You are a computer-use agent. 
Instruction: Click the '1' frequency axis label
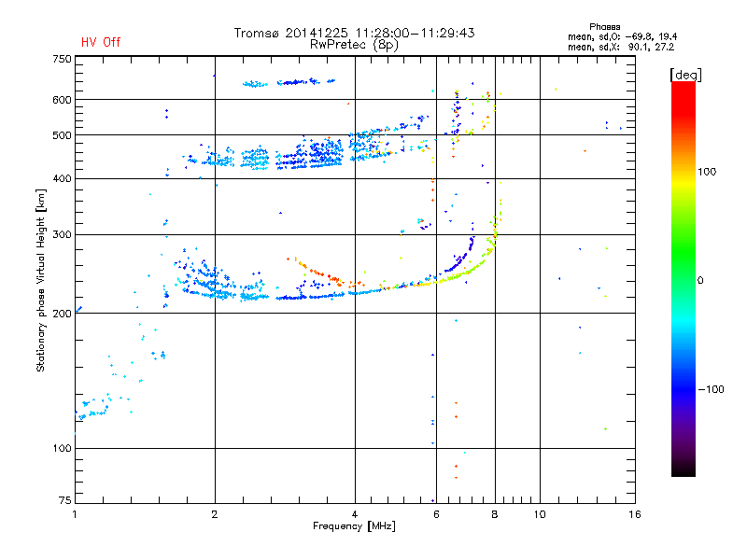75,514
